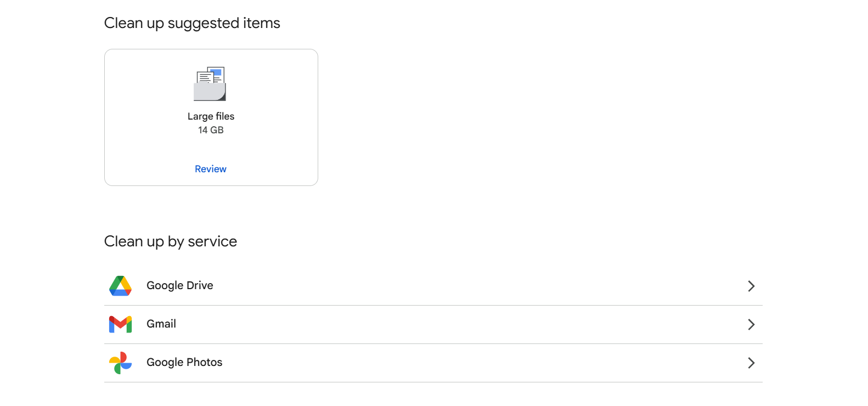Click the Google Drive triangle logo
Screen dimensions: 868x406
120,286
